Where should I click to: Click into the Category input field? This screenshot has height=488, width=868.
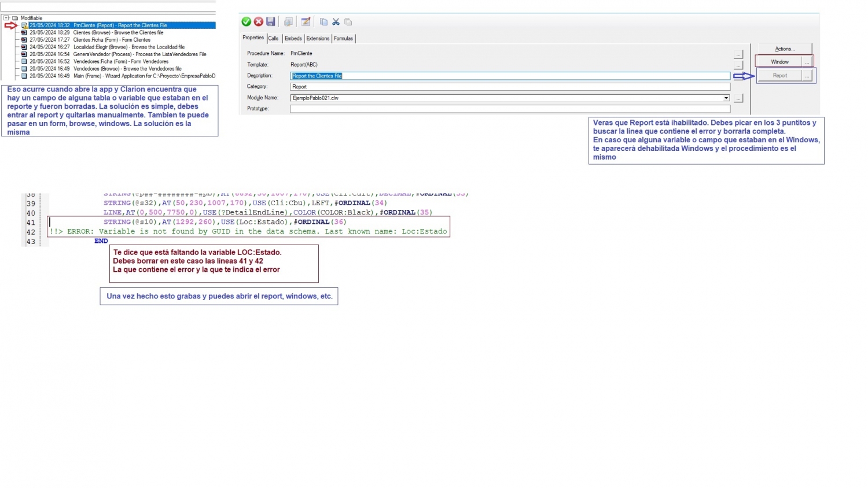click(x=509, y=87)
